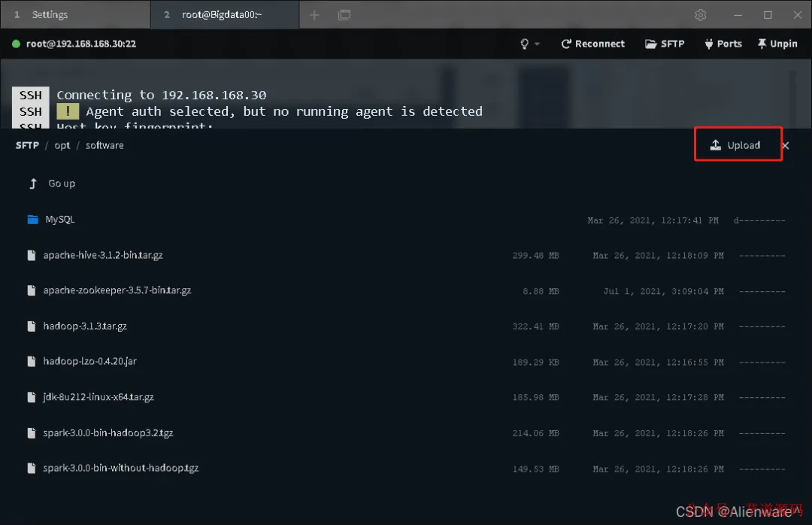Click file icon of apache-zookeeper archive
This screenshot has height=525, width=812.
[32, 290]
